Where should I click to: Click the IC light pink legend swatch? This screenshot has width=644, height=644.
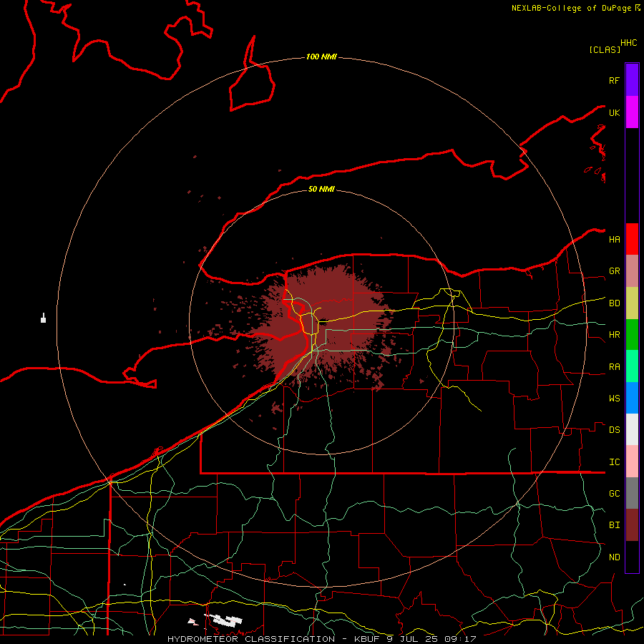[x=632, y=462]
